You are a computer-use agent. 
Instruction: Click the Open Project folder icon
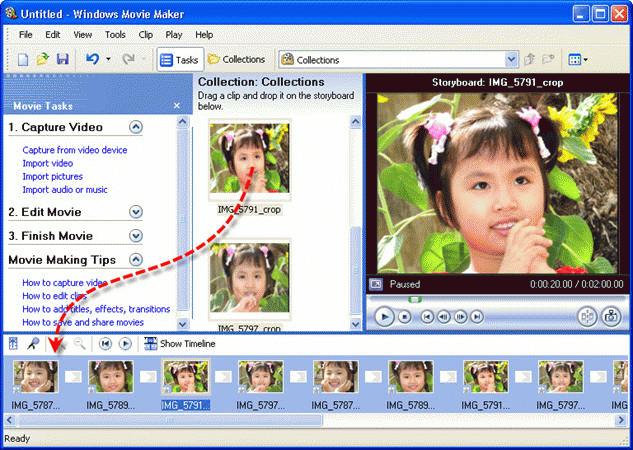(43, 60)
